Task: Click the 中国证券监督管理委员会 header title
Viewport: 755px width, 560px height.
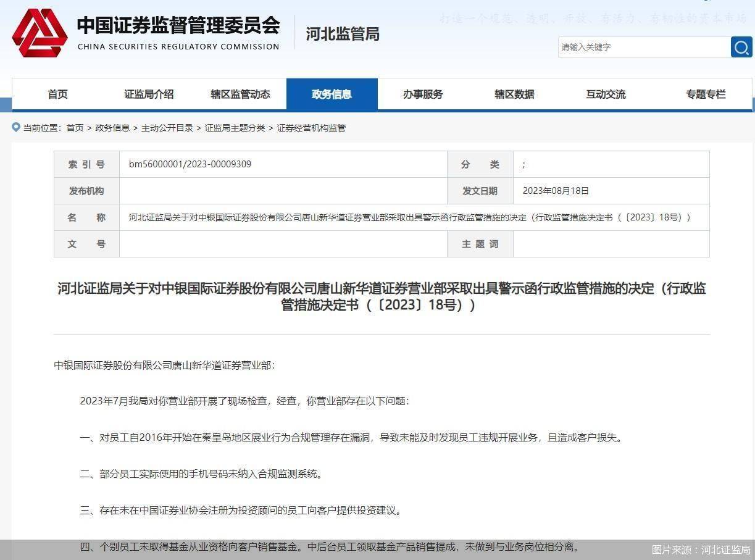Action: (x=178, y=26)
